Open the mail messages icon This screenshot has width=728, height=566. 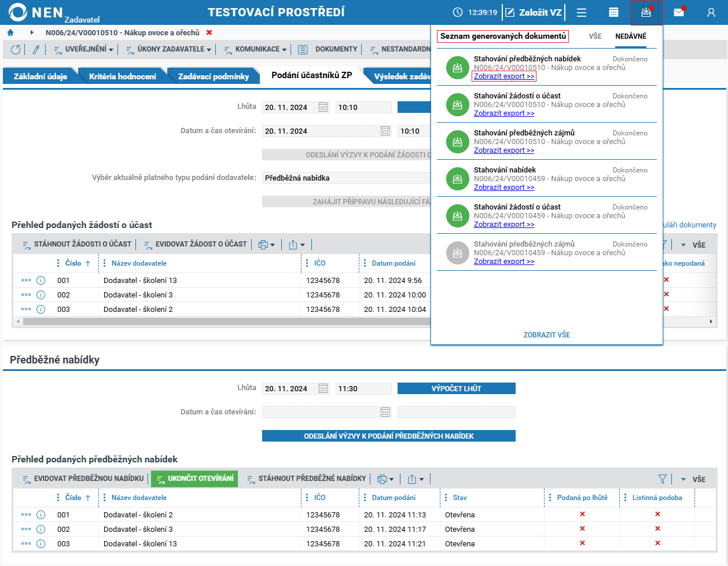pyautogui.click(x=679, y=12)
